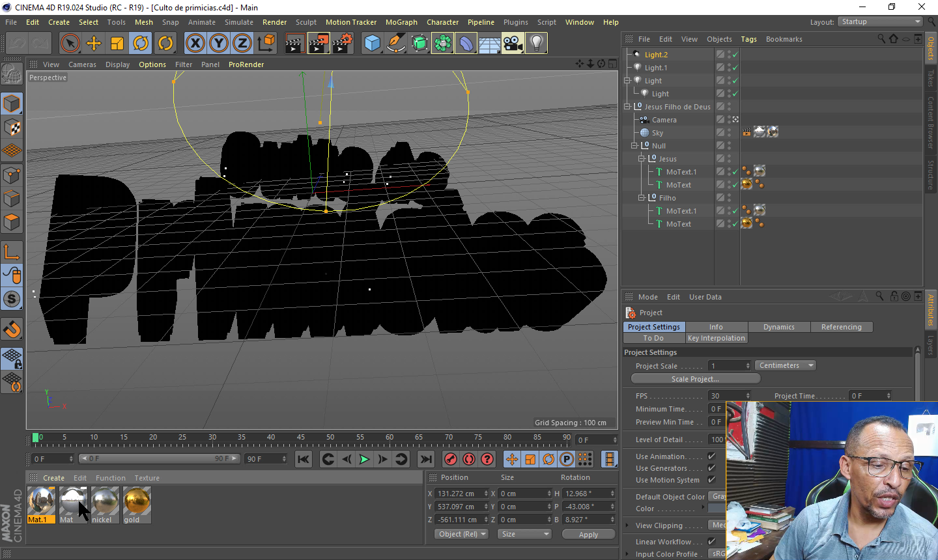Toggle the Enable Snap S icon
Viewport: 938px width, 560px height.
click(12, 299)
